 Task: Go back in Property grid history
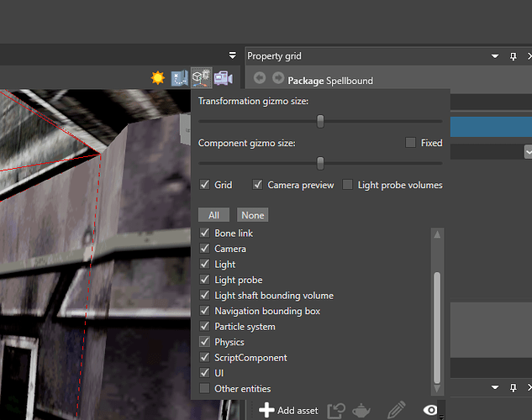point(260,78)
